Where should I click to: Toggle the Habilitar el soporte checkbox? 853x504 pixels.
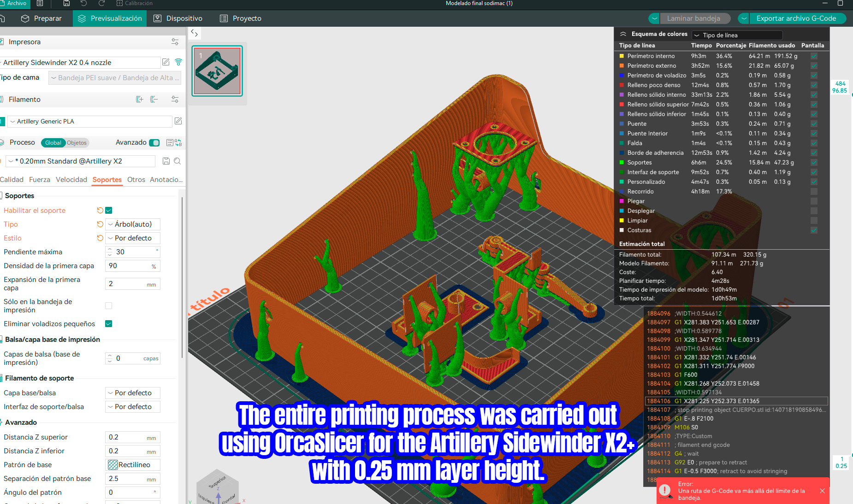click(x=109, y=211)
